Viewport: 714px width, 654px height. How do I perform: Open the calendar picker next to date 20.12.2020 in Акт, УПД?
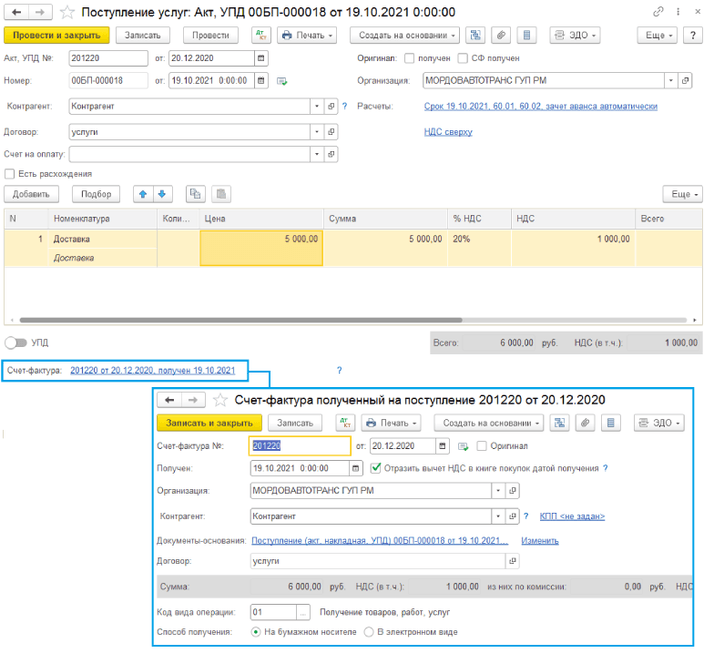tap(262, 58)
